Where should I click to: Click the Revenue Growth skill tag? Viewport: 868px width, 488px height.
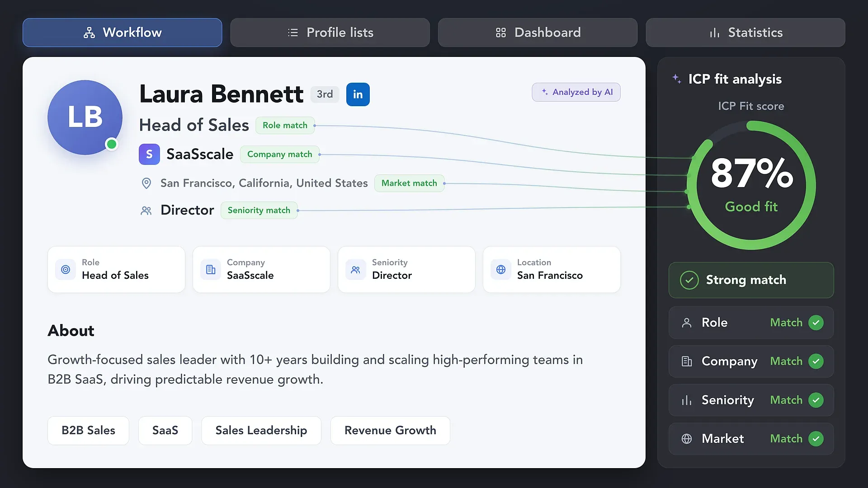[x=390, y=431]
